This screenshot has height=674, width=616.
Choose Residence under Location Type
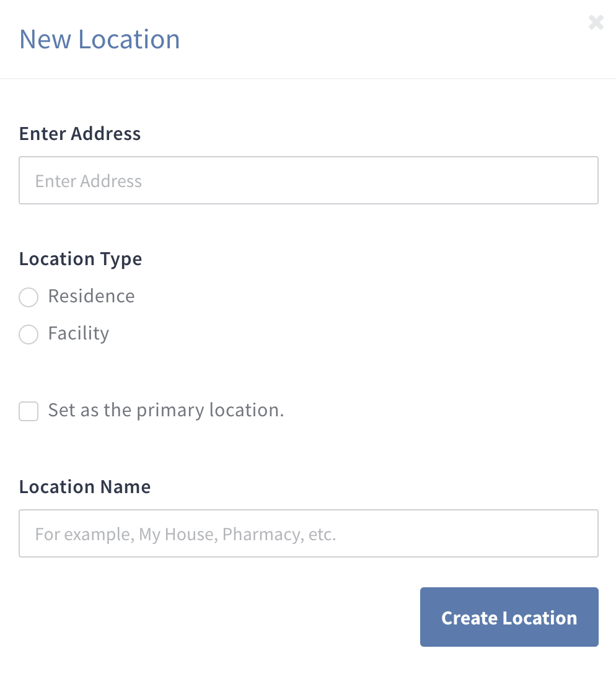(x=29, y=297)
